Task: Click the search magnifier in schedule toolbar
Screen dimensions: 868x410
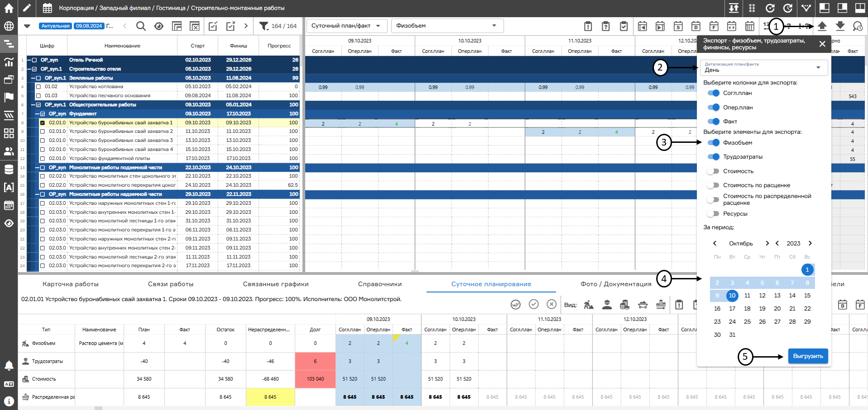Action: click(141, 26)
